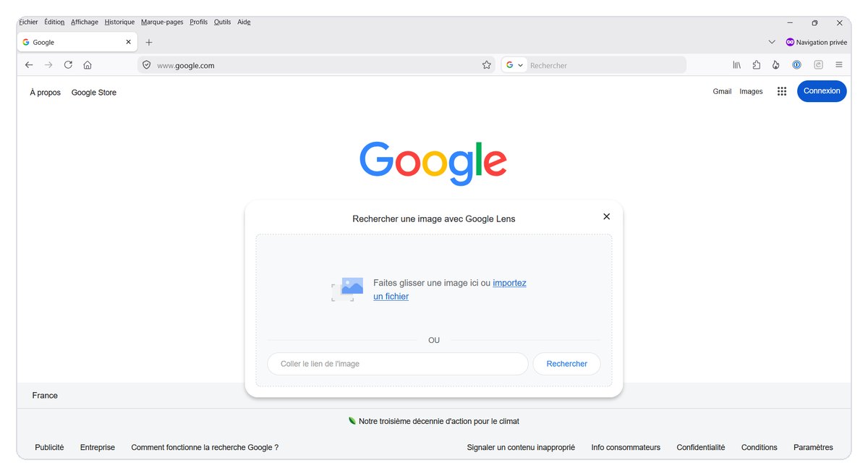Click the Google logo
This screenshot has width=868, height=476.
point(433,162)
